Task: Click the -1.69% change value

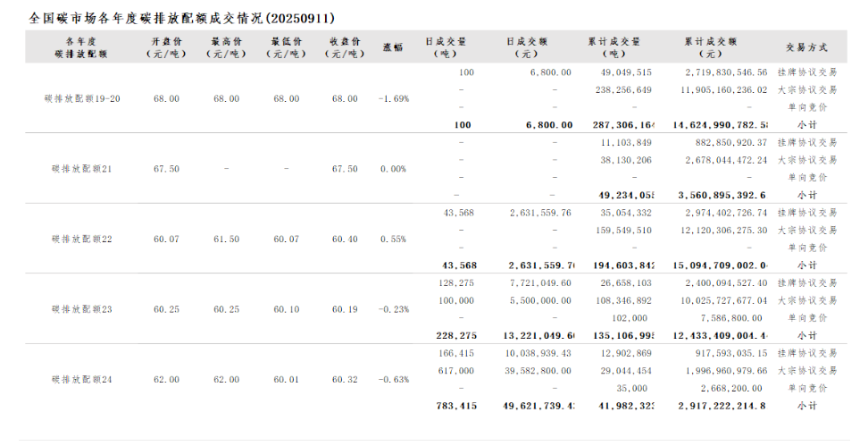Action: [393, 98]
